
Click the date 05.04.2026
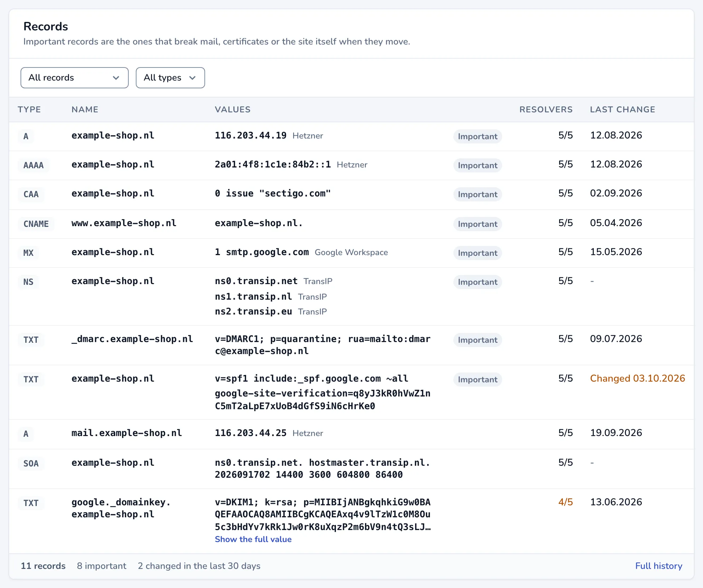click(616, 223)
